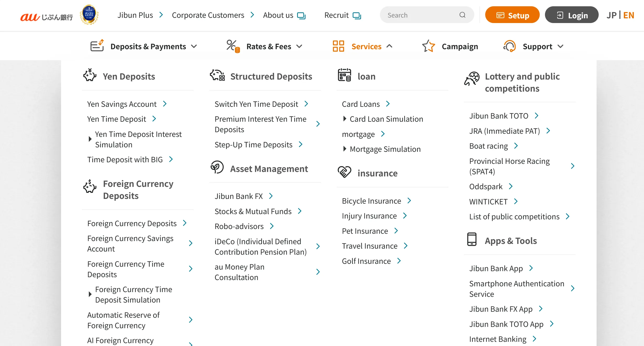The image size is (644, 346).
Task: Expand the Rates & Fees dropdown chevron
Action: click(x=299, y=46)
